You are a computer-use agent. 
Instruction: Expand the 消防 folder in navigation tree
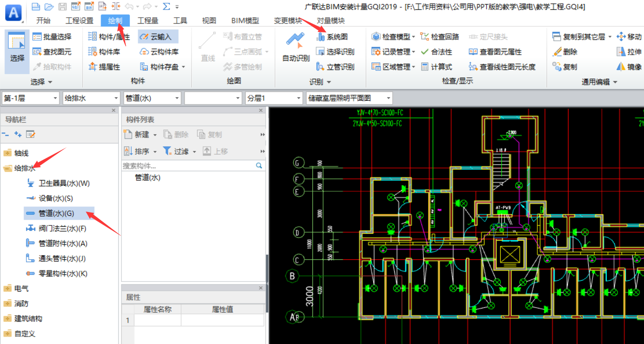[7, 304]
